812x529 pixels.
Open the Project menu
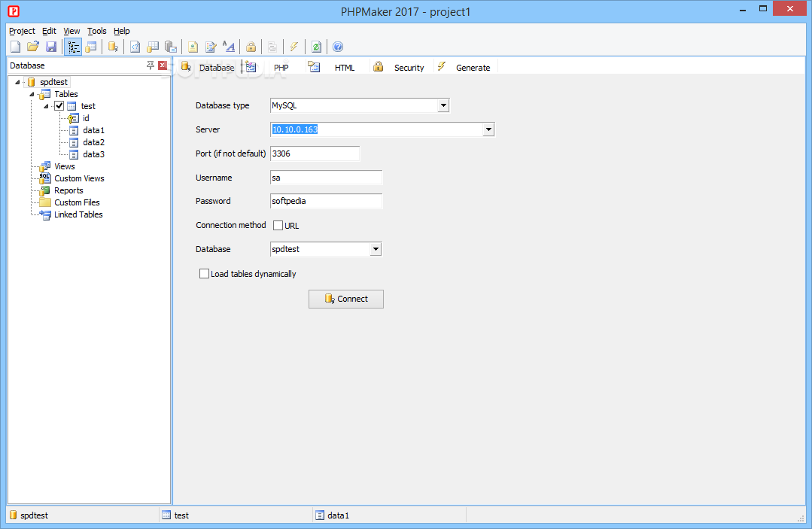click(23, 31)
